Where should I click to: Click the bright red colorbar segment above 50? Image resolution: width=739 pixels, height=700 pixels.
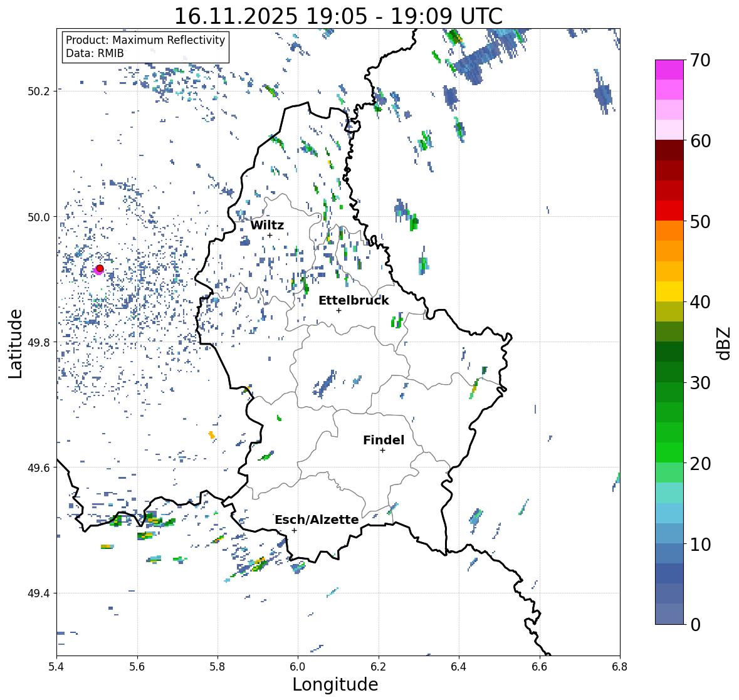[x=669, y=211]
